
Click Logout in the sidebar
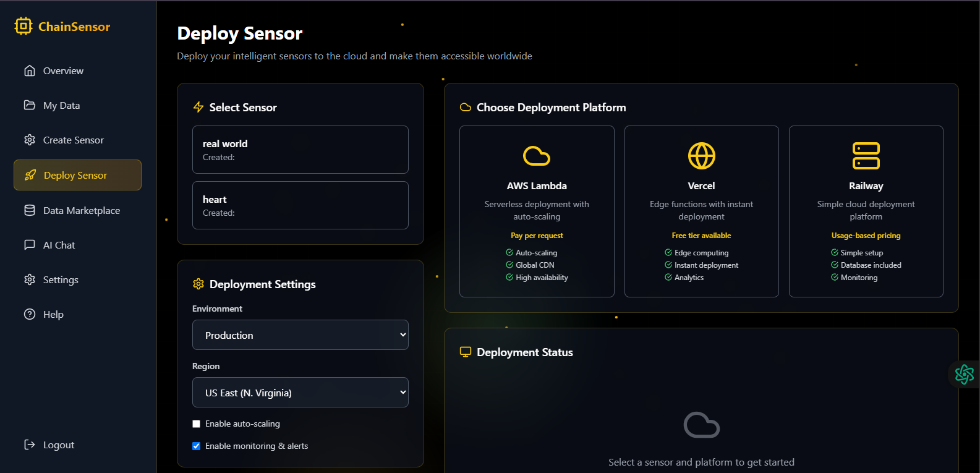(77, 445)
